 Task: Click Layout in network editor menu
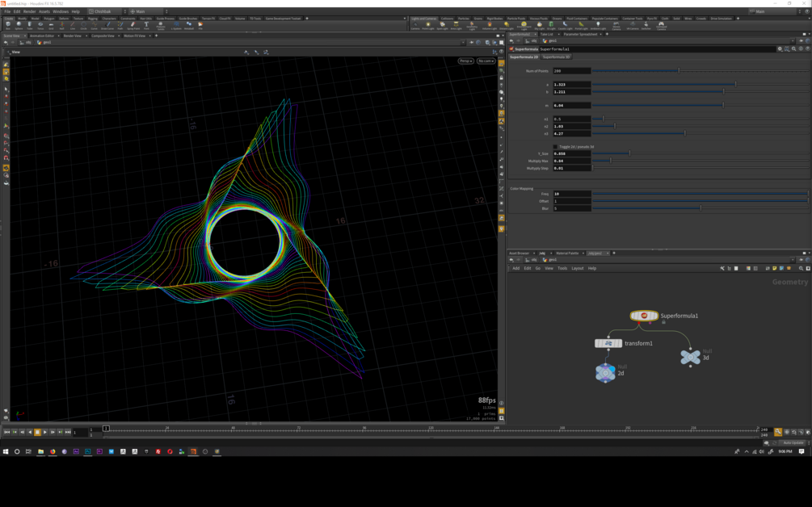click(577, 268)
